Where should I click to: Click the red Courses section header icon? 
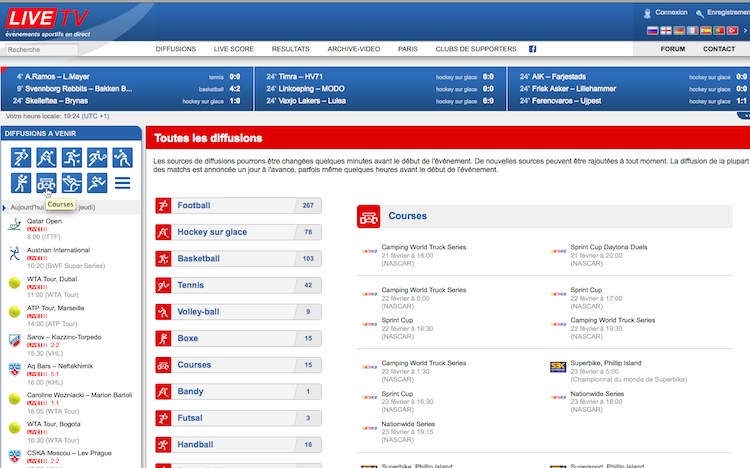369,217
